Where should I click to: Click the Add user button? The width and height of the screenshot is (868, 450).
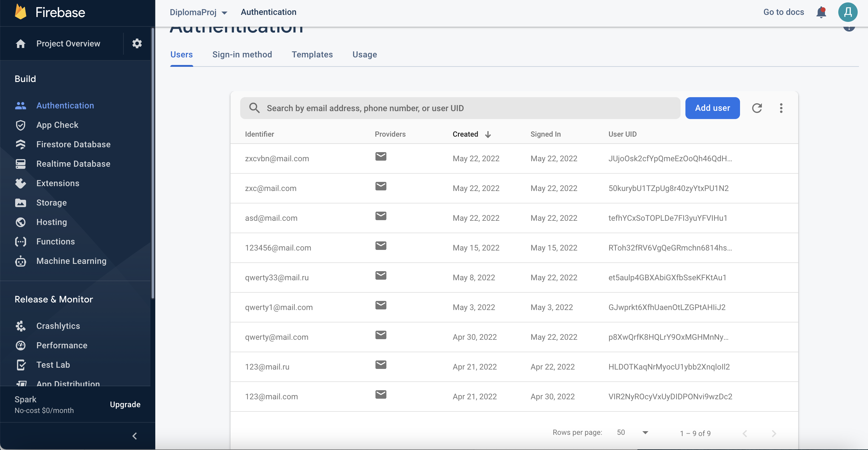[712, 108]
